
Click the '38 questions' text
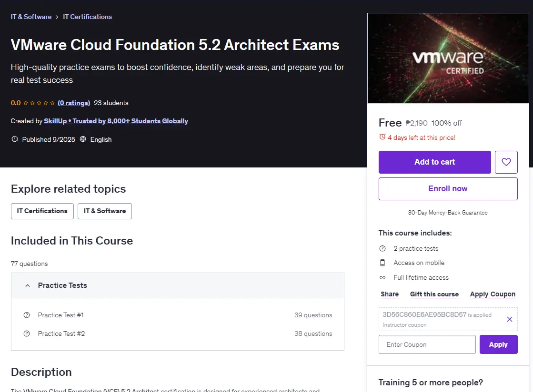(x=313, y=333)
